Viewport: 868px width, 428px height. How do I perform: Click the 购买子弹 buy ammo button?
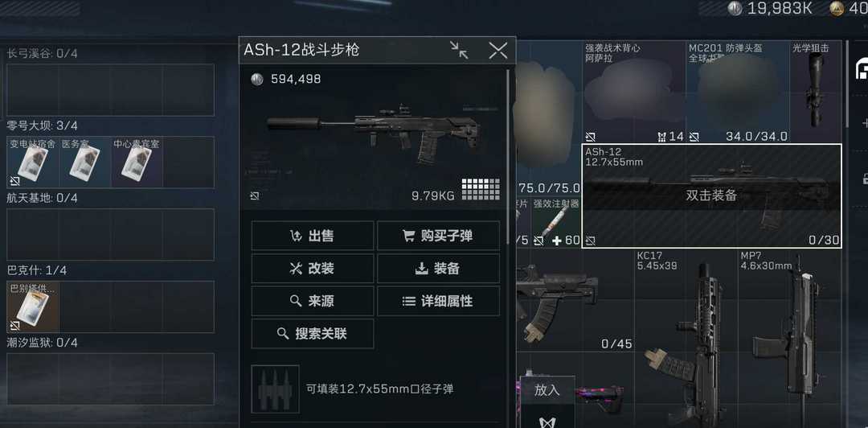pyautogui.click(x=438, y=236)
